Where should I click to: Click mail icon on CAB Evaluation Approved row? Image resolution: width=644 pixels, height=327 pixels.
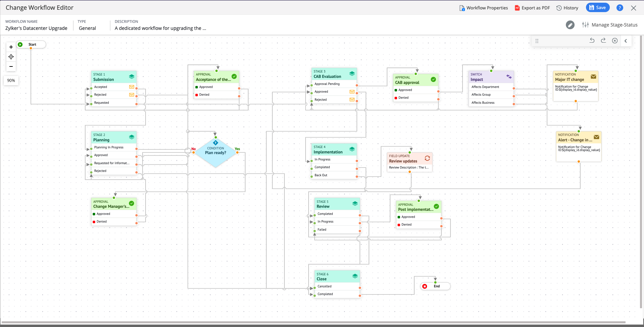(x=352, y=92)
